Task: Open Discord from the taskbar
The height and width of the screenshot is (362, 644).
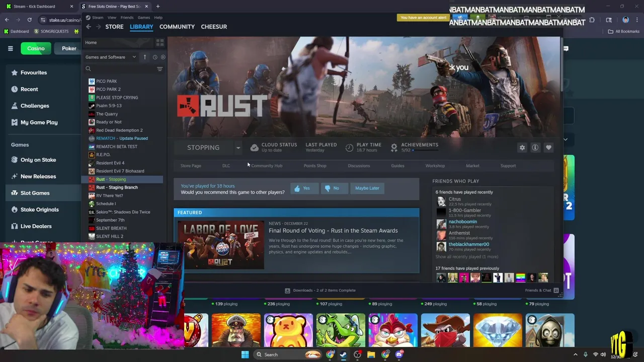Action: 399,354
